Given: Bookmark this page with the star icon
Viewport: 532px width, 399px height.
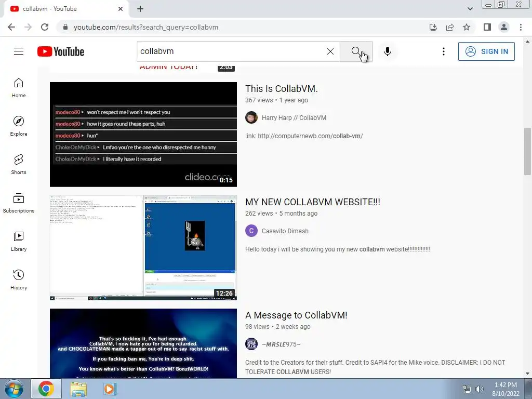Looking at the screenshot, I should pos(467,27).
